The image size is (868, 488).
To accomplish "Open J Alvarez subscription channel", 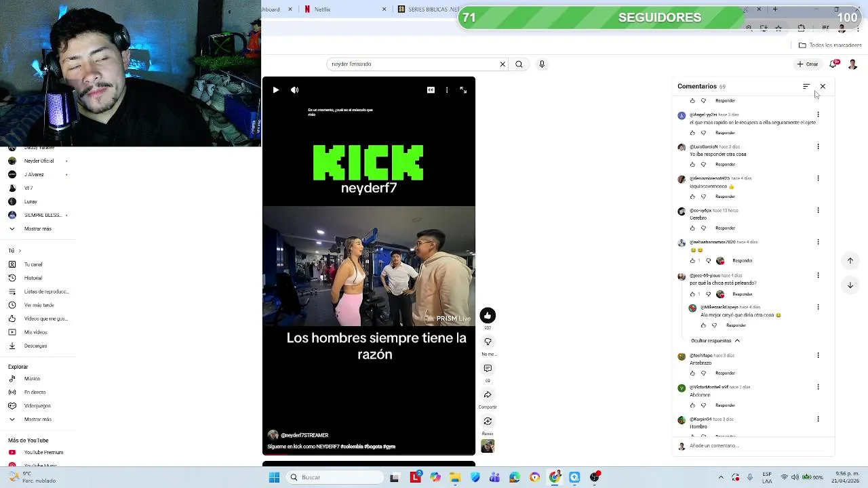I will pos(34,174).
